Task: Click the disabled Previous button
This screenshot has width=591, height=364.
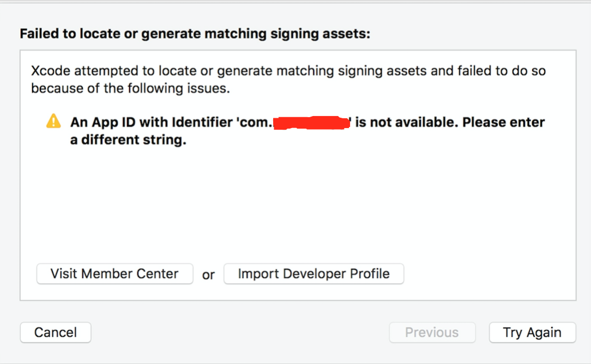Action: point(432,332)
